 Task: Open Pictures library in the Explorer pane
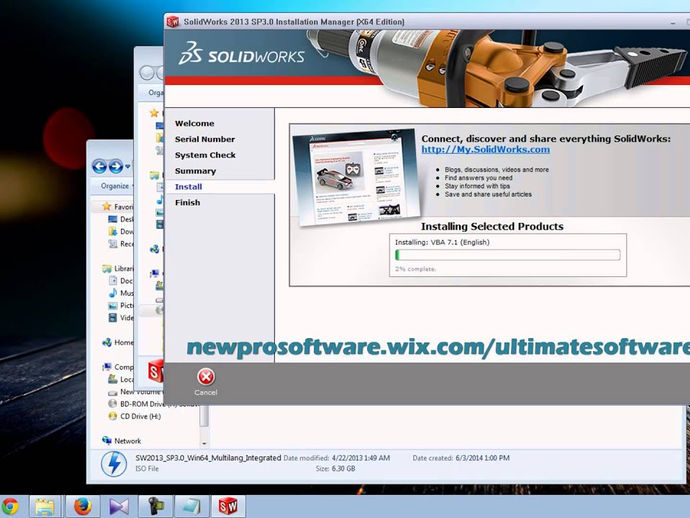121,305
